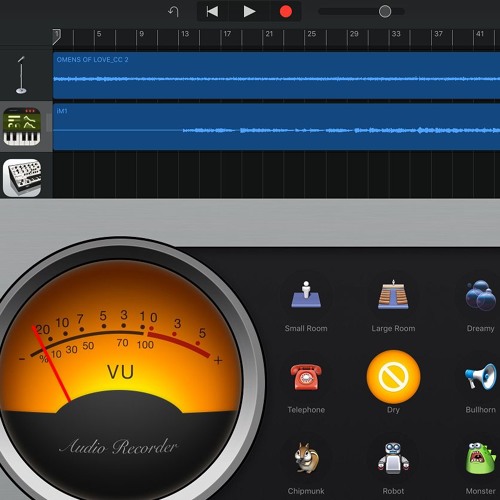Select the OMENS OF LOVE_CC 2 region
500x500 pixels.
tap(276, 75)
